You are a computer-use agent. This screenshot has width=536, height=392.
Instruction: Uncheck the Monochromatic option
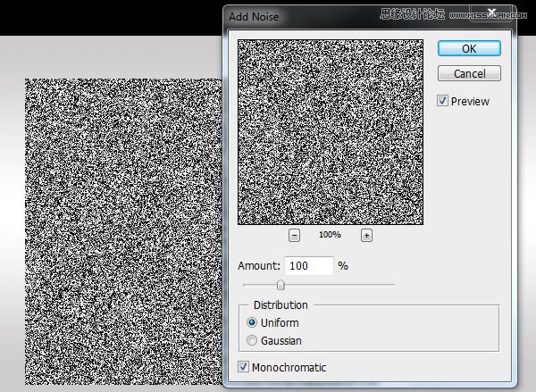pos(243,367)
